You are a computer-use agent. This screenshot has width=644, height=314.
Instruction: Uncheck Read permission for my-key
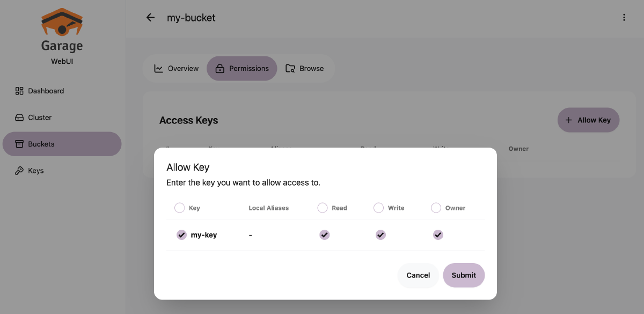click(x=325, y=235)
